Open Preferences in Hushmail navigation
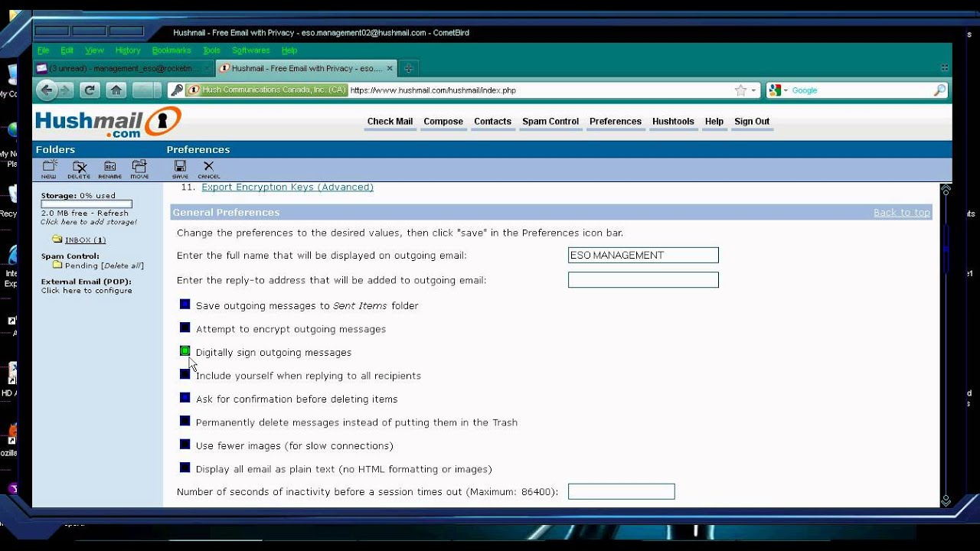The image size is (980, 551). (616, 122)
